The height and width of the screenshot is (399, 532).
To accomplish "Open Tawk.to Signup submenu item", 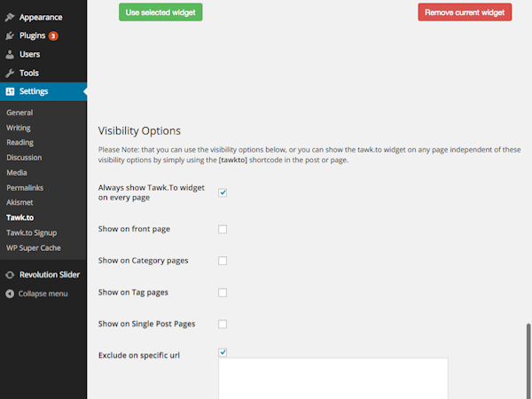I will [32, 232].
